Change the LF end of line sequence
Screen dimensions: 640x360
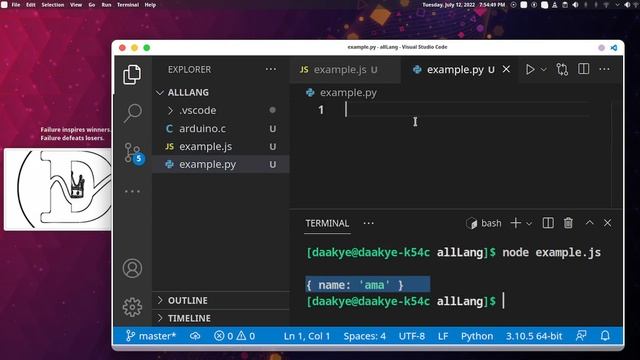(443, 336)
